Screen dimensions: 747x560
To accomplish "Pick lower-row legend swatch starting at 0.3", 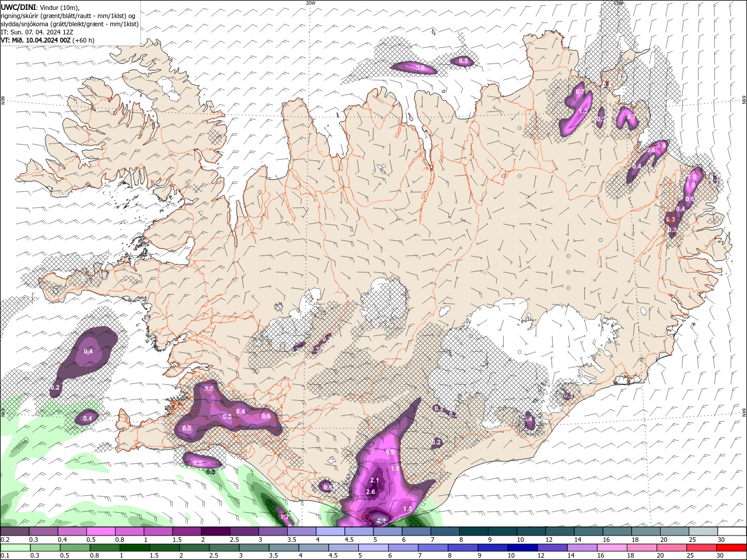I will (46, 548).
